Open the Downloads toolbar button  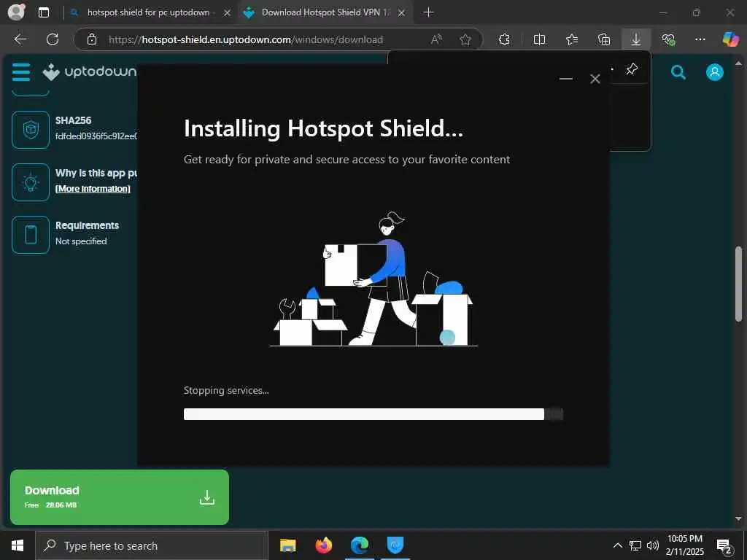pos(636,39)
